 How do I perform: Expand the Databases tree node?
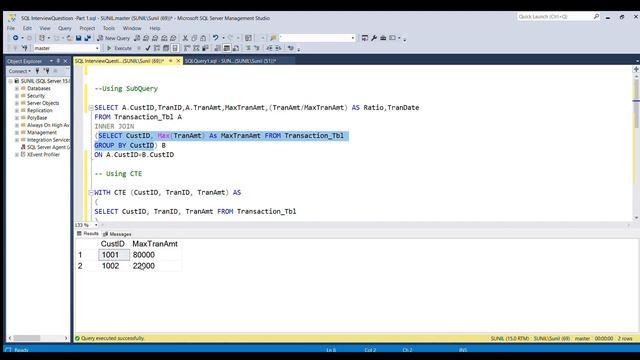(17, 89)
